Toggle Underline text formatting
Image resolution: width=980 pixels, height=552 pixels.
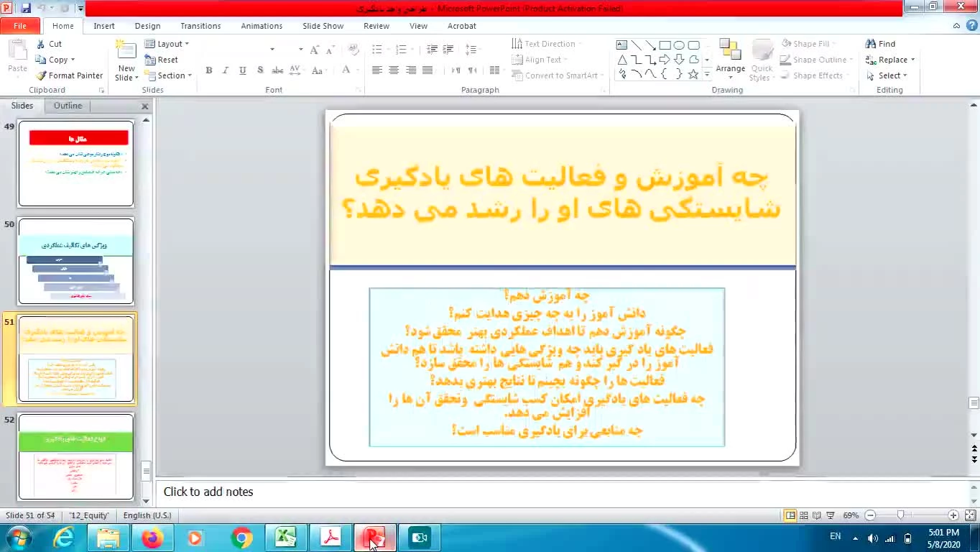(x=243, y=70)
